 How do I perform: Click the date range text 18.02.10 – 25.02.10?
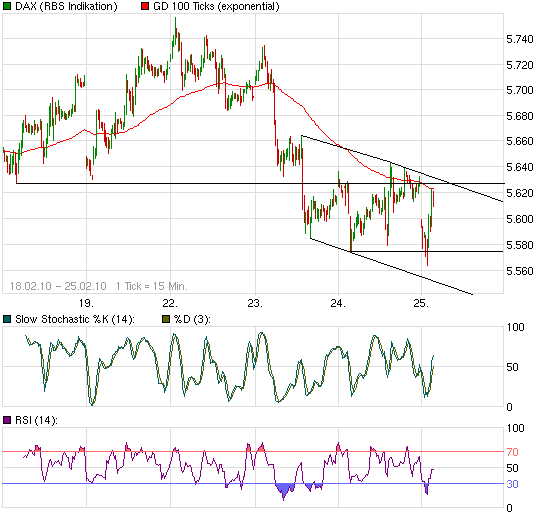(58, 286)
